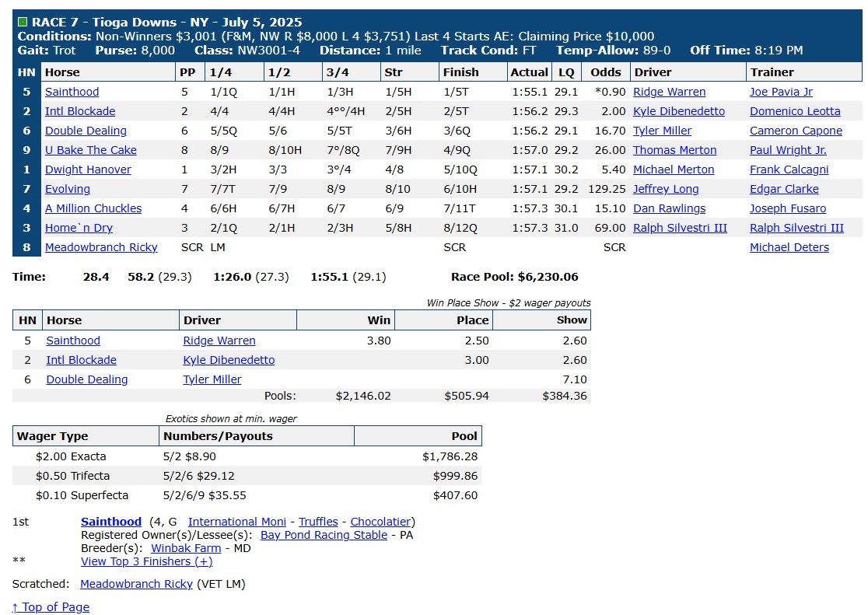Click the Exacta pool $1,786.28
The image size is (868, 615).
point(450,456)
